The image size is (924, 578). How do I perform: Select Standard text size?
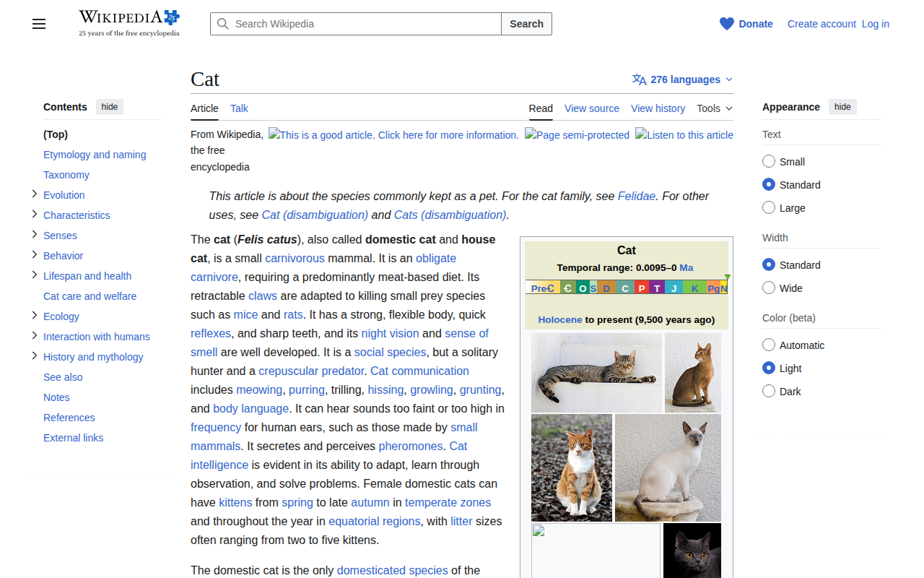(x=769, y=184)
